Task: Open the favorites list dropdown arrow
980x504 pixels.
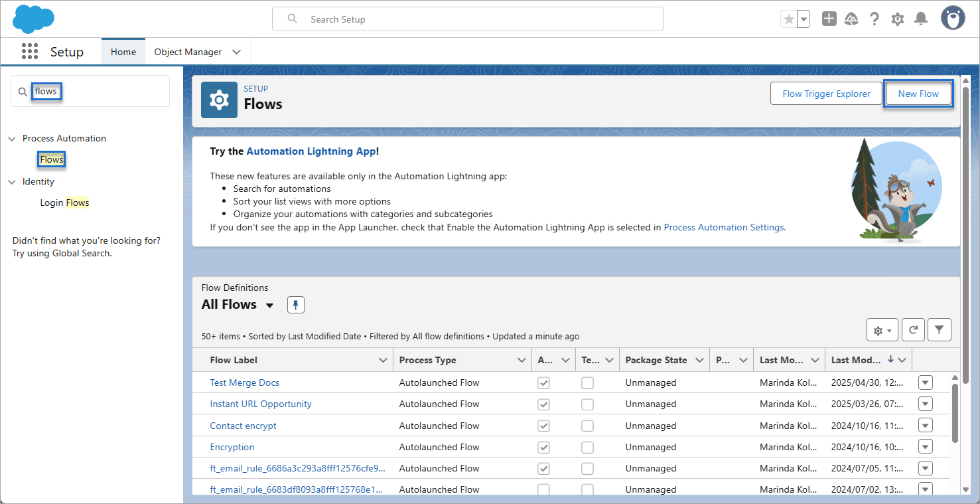Action: click(804, 19)
